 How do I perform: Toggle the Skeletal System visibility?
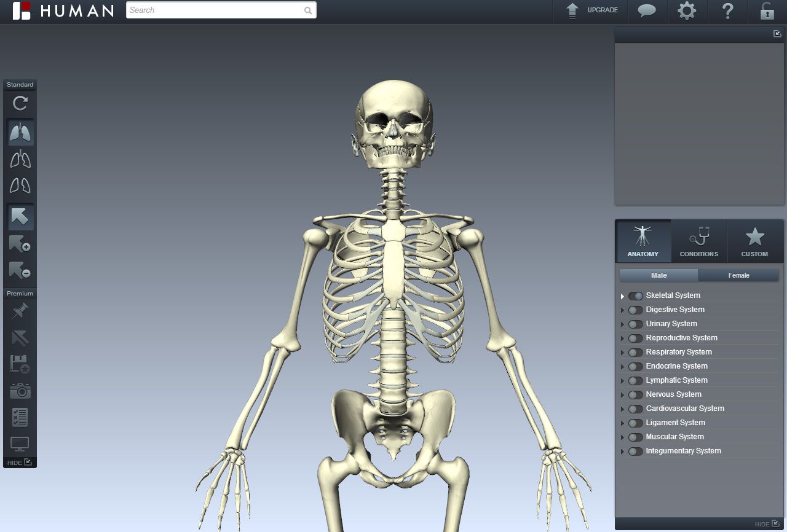[635, 295]
